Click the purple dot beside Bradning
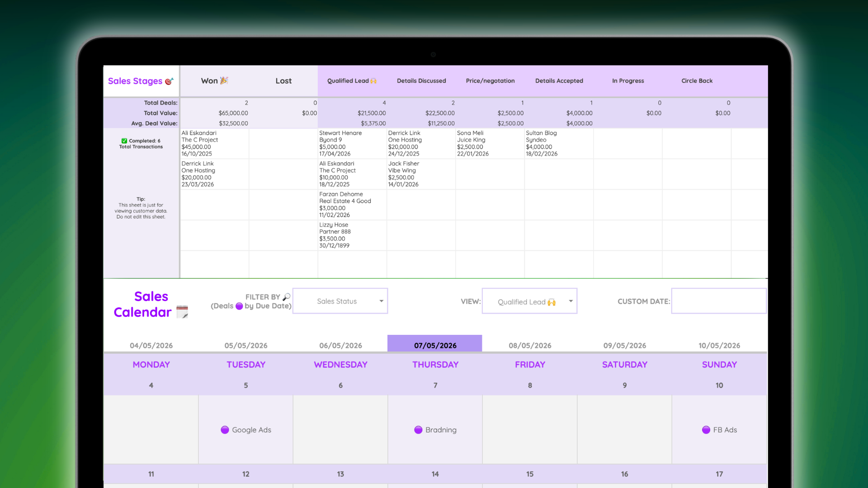The image size is (868, 488). coord(418,430)
